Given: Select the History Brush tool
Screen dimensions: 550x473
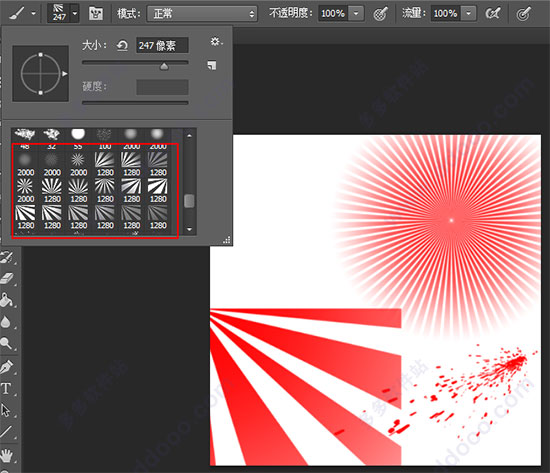Looking at the screenshot, I should [7, 257].
